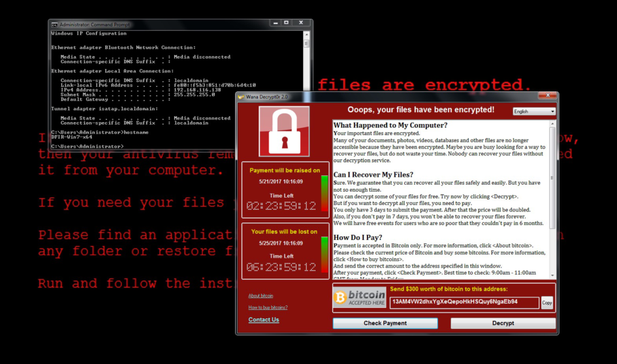
Task: Click the files lost countdown progress bar
Action: pyautogui.click(x=324, y=254)
